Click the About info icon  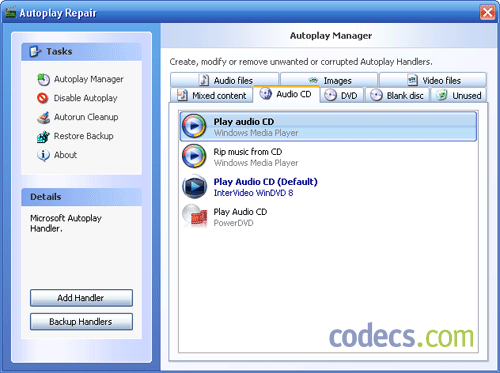tap(43, 155)
